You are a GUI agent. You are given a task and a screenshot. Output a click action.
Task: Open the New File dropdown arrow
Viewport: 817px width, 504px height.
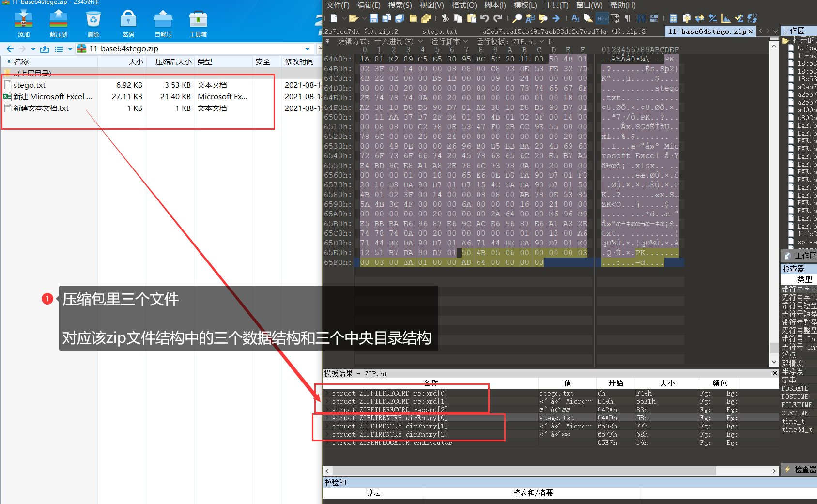tap(344, 18)
